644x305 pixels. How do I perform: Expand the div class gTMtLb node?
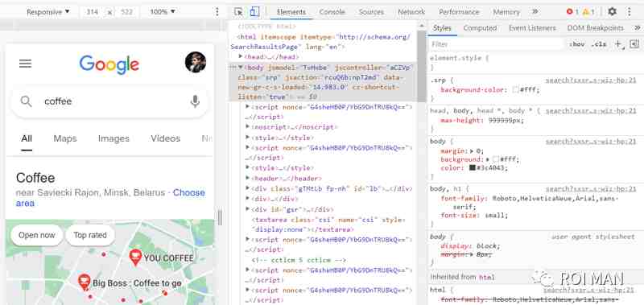[x=247, y=188]
